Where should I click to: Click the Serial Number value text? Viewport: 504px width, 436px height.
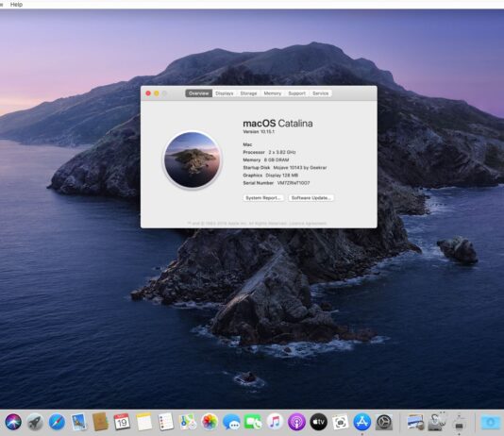click(x=294, y=183)
